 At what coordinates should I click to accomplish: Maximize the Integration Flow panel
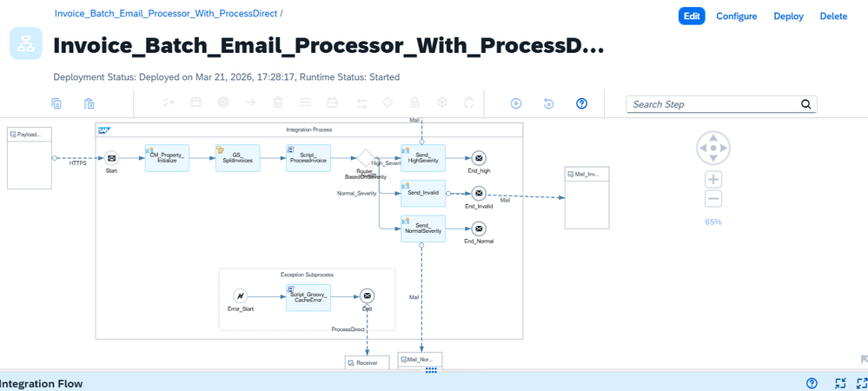click(x=862, y=382)
